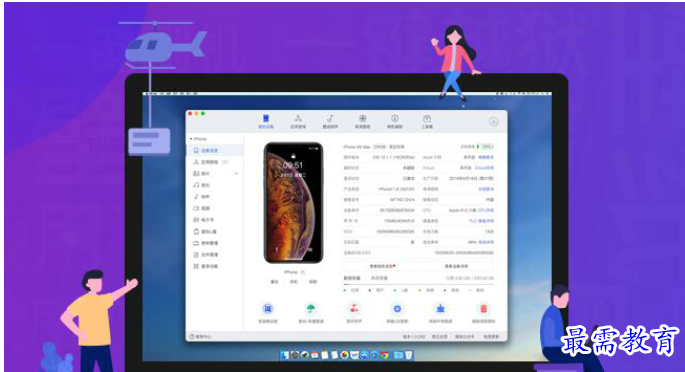This screenshot has width=685, height=372.
Task: Click the red trash delete shortcut icon
Action: 484,309
